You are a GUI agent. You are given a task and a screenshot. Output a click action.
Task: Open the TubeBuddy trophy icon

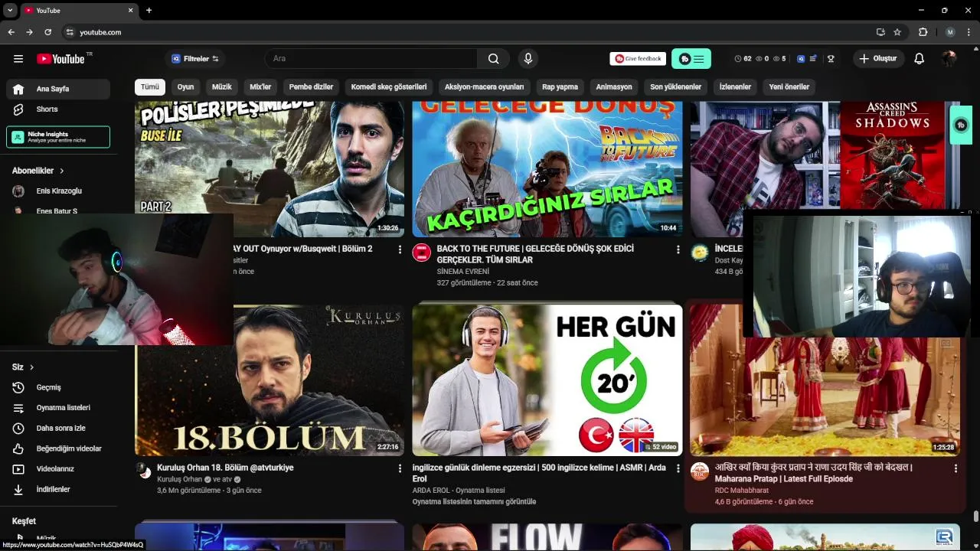[x=831, y=59]
